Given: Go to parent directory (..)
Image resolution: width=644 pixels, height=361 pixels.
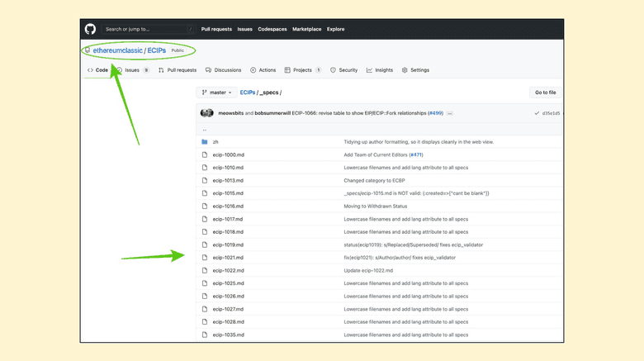Looking at the screenshot, I should (x=205, y=130).
